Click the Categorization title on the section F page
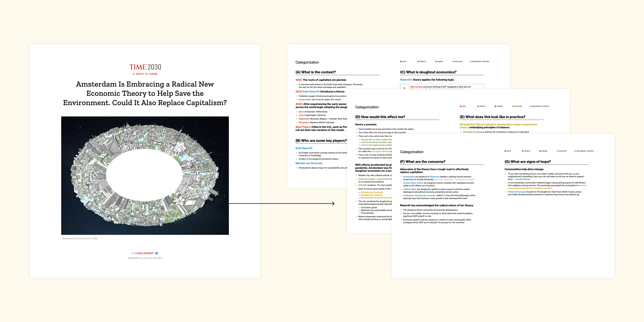 (x=412, y=152)
